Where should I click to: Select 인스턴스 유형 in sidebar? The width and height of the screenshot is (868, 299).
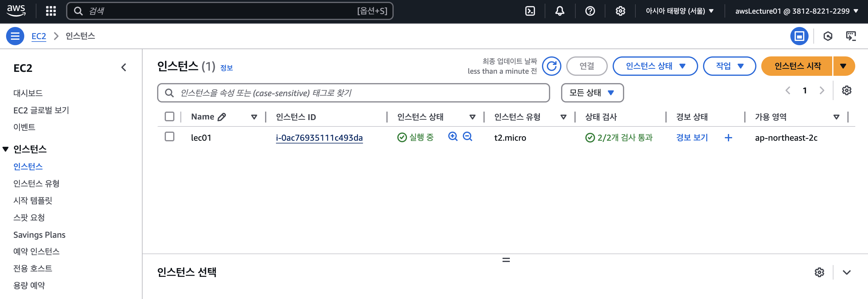36,183
